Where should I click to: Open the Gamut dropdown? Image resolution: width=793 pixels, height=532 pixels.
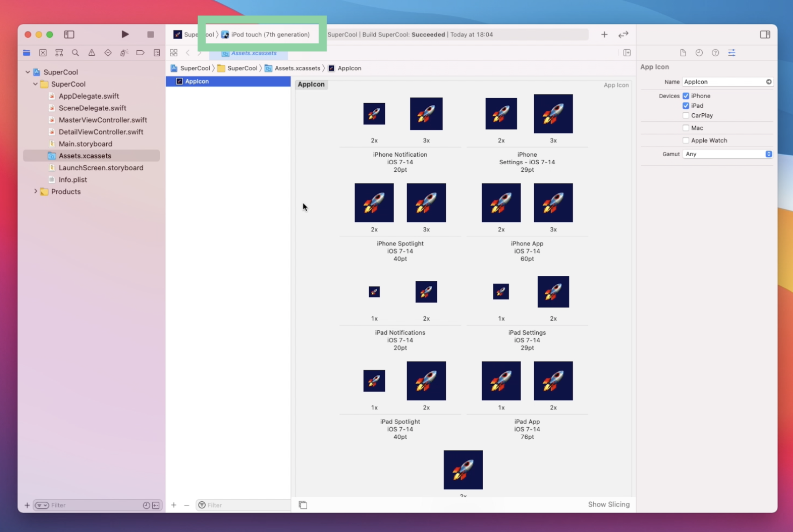pos(728,154)
